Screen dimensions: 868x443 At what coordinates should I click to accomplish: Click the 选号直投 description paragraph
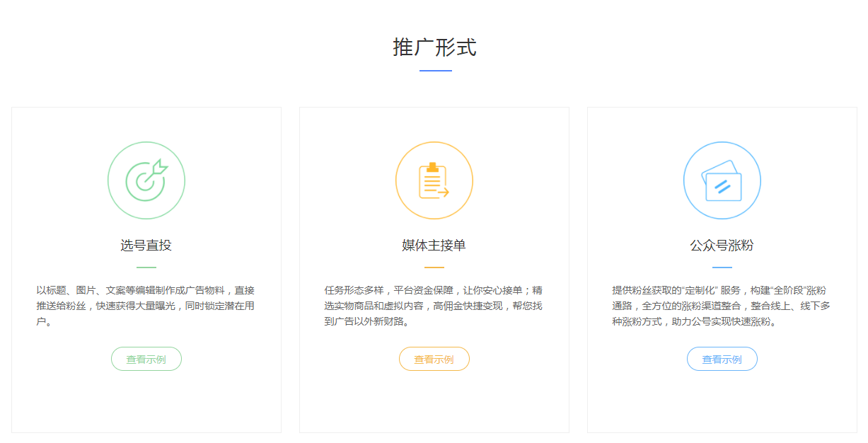pyautogui.click(x=146, y=306)
